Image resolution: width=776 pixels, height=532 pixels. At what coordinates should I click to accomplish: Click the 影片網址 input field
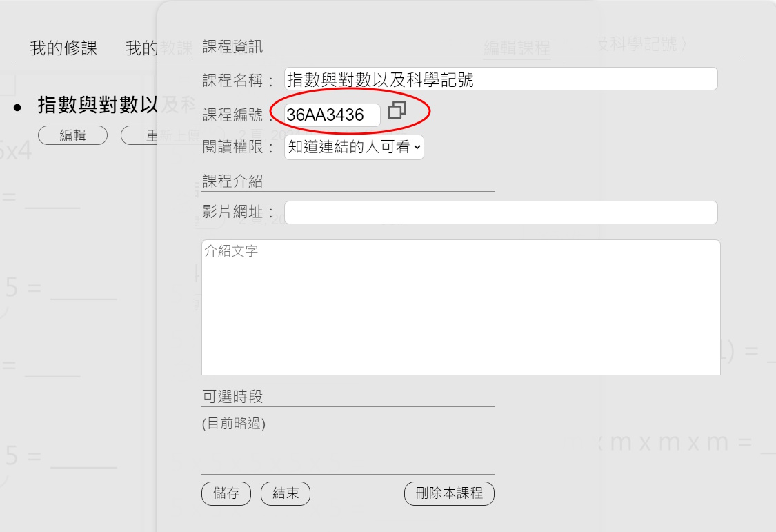point(501,213)
